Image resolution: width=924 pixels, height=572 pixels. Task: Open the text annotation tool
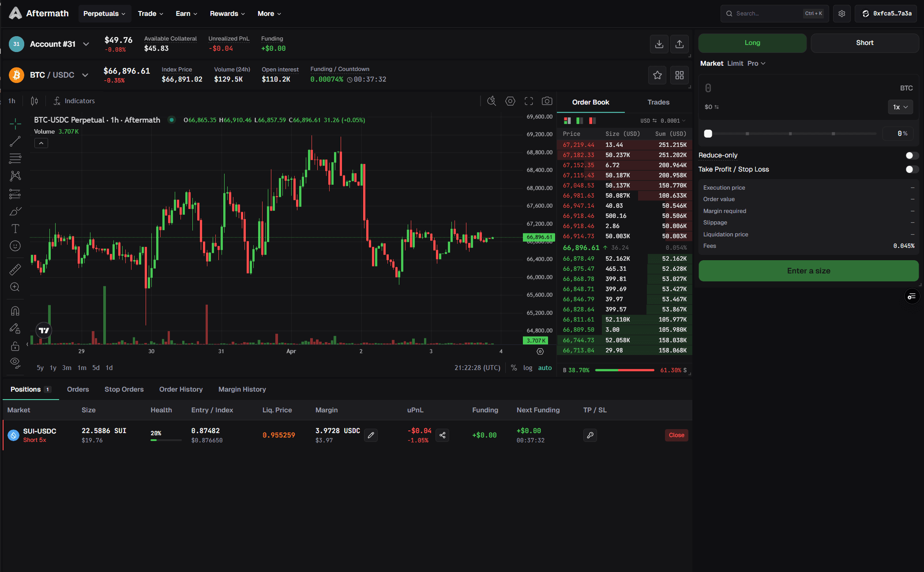point(15,228)
